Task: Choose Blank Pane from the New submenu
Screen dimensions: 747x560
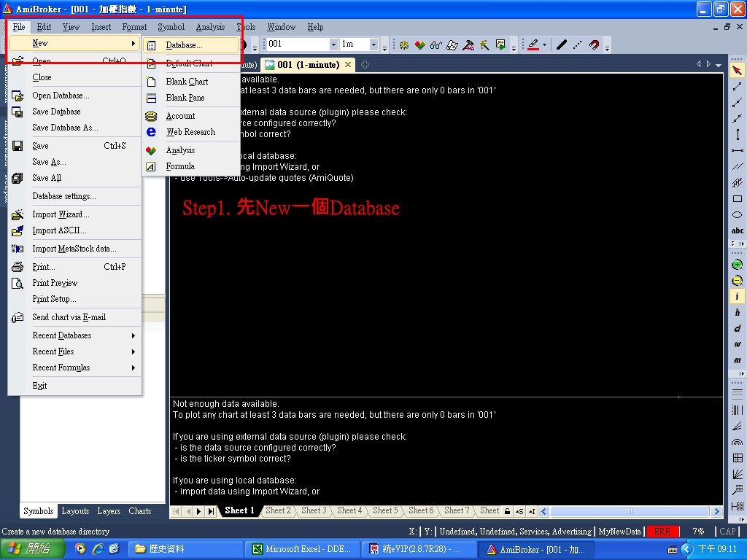Action: [x=191, y=98]
